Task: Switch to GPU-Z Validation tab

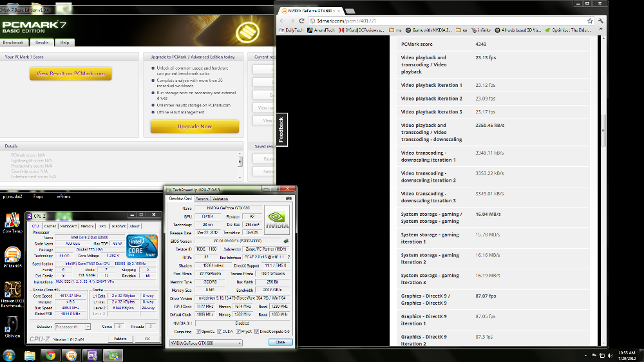Action: [220, 199]
